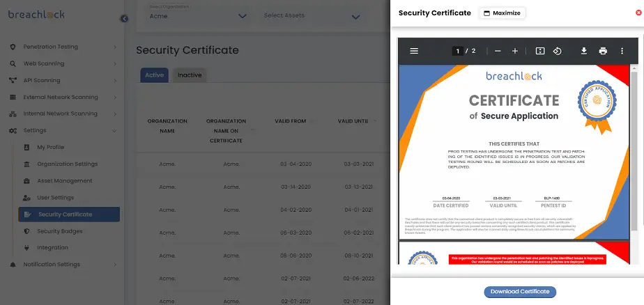Open My Profile settings
This screenshot has height=305, width=644.
click(x=50, y=147)
